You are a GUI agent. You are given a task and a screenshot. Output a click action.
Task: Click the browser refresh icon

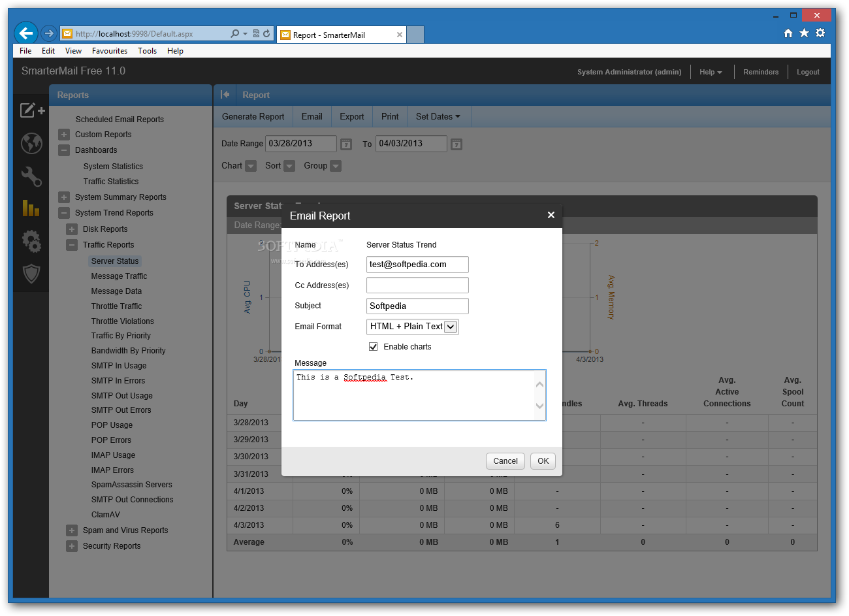coord(266,33)
